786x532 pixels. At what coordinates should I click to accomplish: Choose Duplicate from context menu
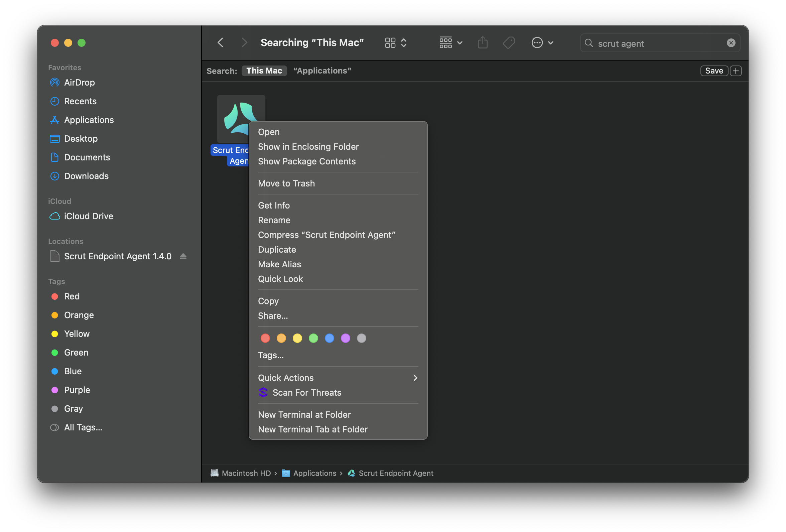click(338, 250)
